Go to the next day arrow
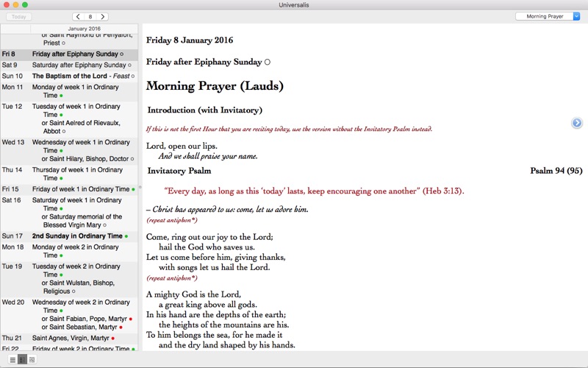Image resolution: width=588 pixels, height=368 pixels. point(102,16)
